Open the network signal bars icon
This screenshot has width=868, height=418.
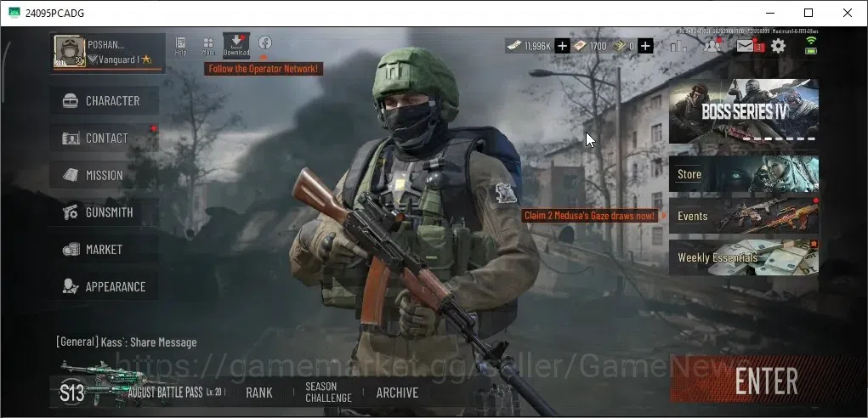point(678,46)
